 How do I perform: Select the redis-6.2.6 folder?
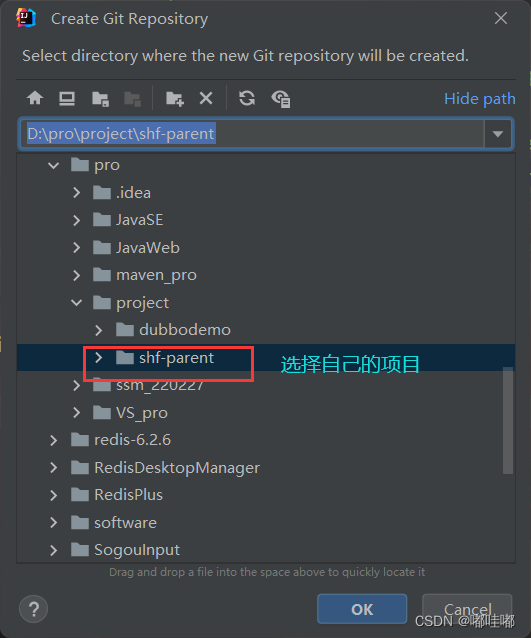tap(133, 440)
